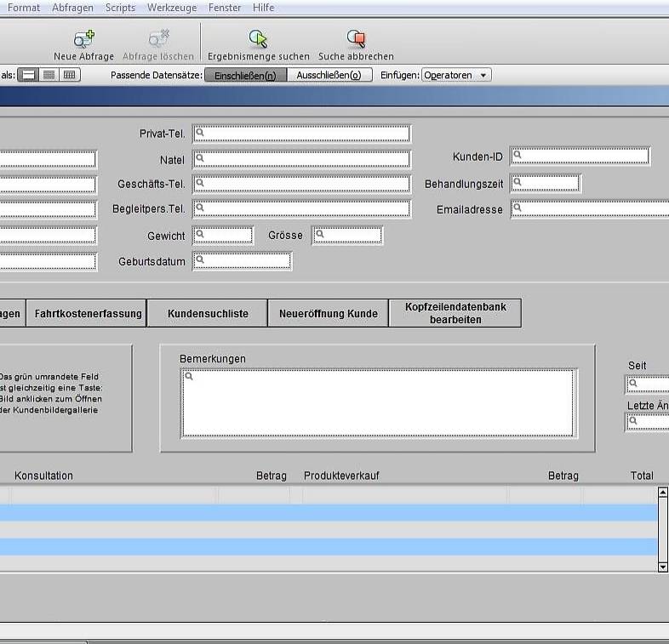Screen dimensions: 669x644
Task: Click the portal scrollbar down arrow
Action: (x=662, y=567)
